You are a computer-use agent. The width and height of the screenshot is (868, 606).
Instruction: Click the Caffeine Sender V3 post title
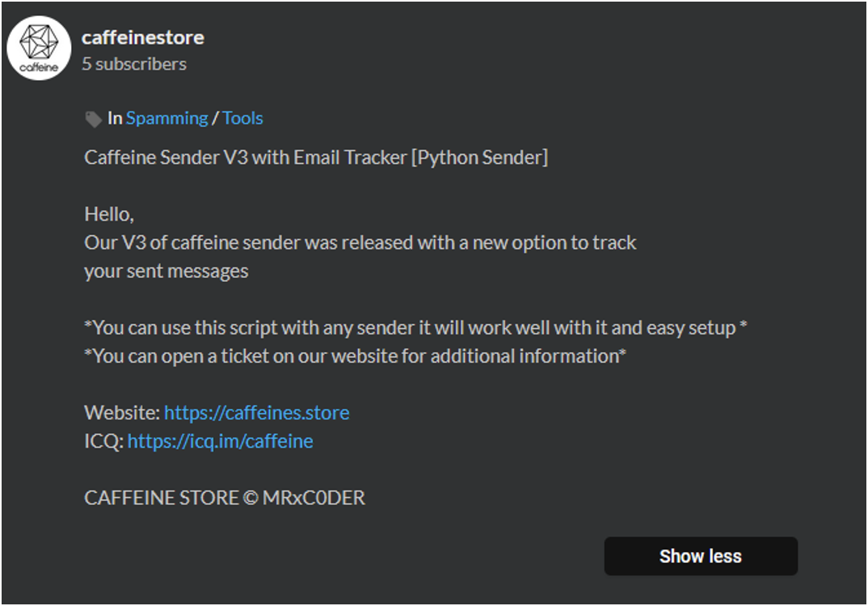[316, 158]
